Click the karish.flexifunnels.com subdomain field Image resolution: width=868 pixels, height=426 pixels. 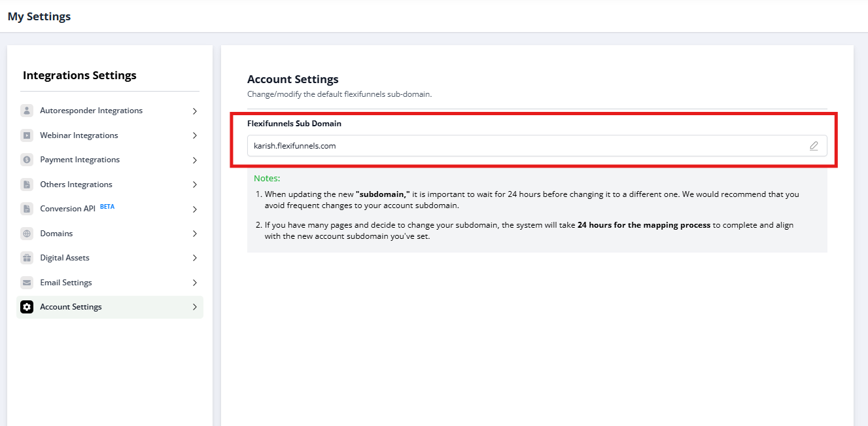(x=537, y=146)
